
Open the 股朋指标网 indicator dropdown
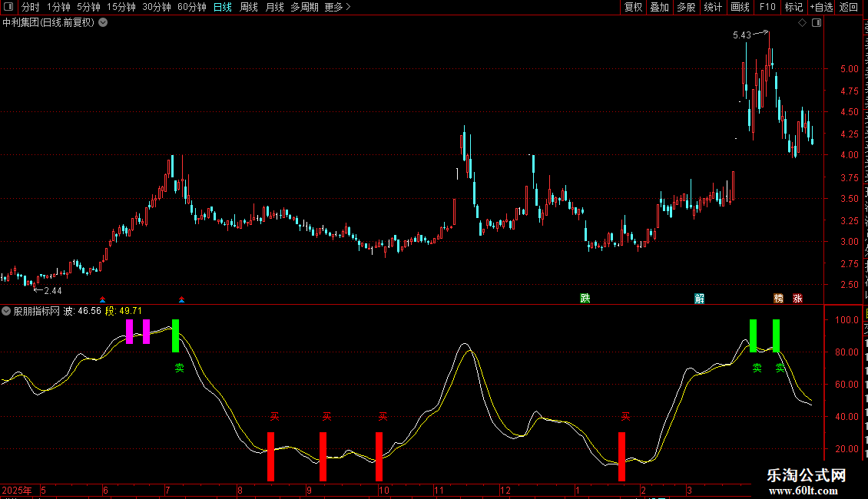(6, 311)
